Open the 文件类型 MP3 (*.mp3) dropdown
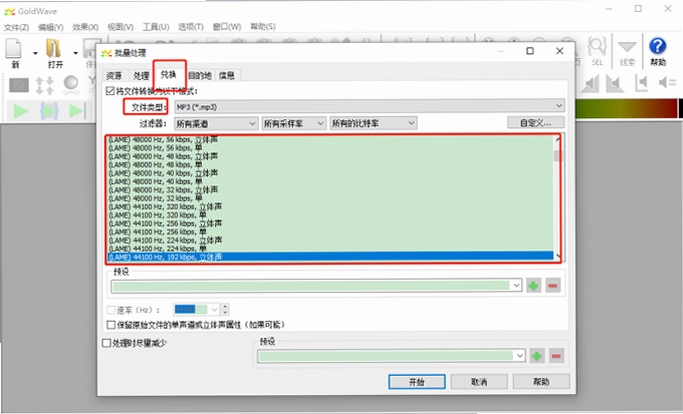The image size is (683, 414). pyautogui.click(x=369, y=106)
